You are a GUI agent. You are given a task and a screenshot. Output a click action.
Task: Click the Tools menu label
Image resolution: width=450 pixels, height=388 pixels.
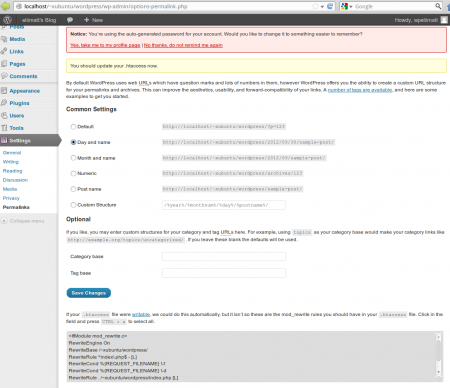point(16,128)
